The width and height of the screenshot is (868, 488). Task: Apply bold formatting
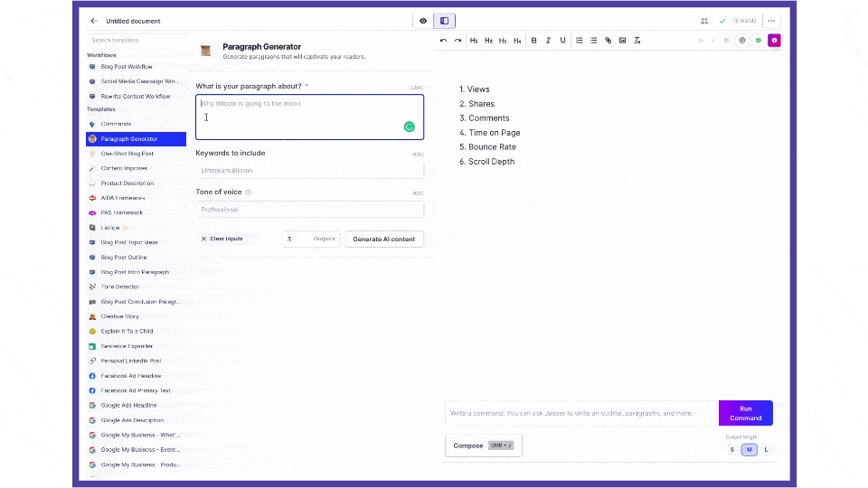point(533,41)
